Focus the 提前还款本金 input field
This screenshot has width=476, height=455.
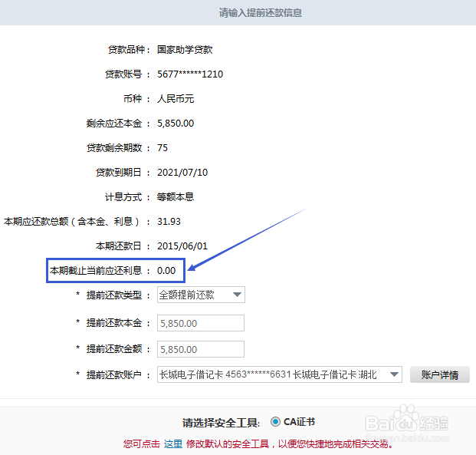click(201, 323)
